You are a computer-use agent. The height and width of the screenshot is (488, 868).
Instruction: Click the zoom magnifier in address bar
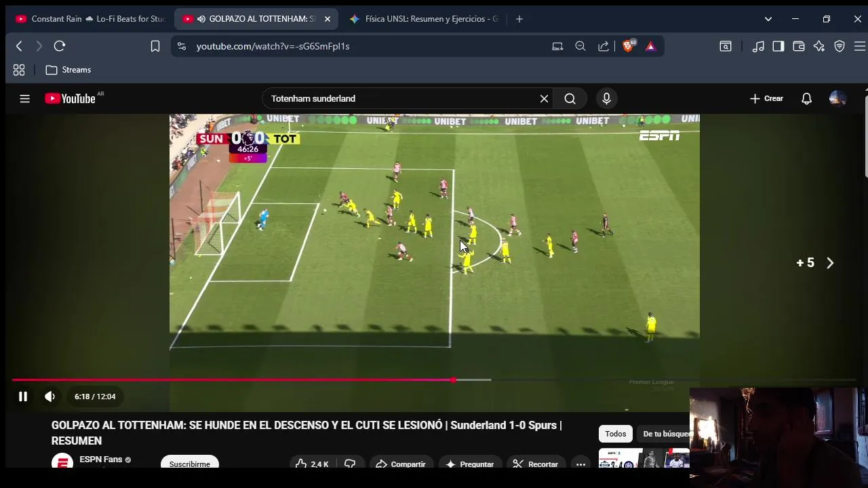click(x=580, y=46)
